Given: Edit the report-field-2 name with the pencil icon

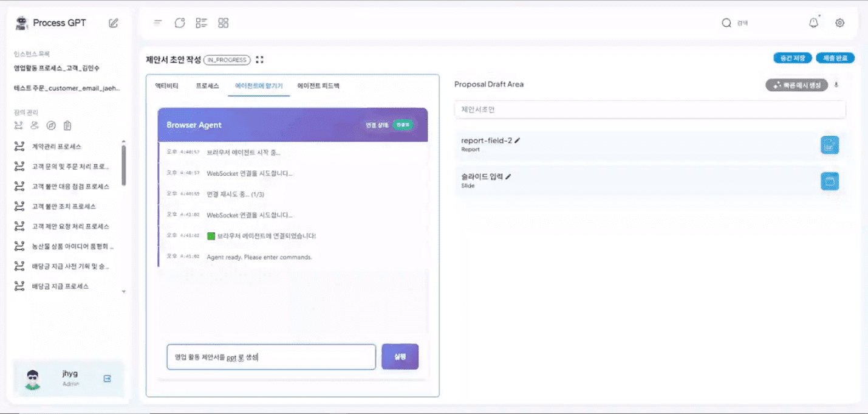Looking at the screenshot, I should coord(518,140).
